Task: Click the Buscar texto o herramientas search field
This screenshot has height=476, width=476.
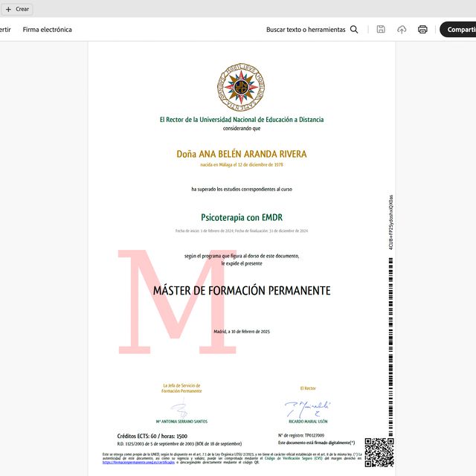Action: (x=306, y=30)
